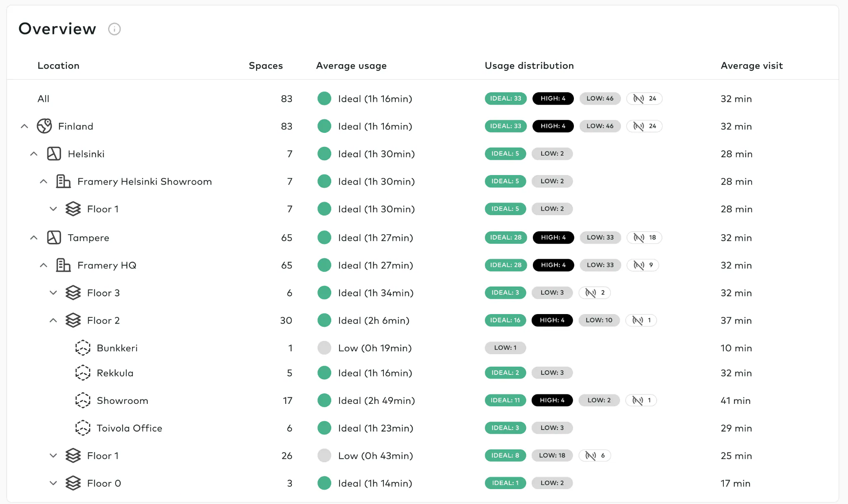The width and height of the screenshot is (848, 504).
Task: Open the Overview info icon
Action: coord(114,29)
